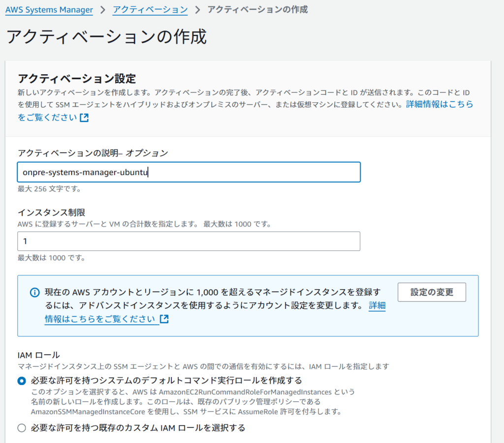
Task: Click the インスタンス制限 label
Action: click(x=51, y=212)
